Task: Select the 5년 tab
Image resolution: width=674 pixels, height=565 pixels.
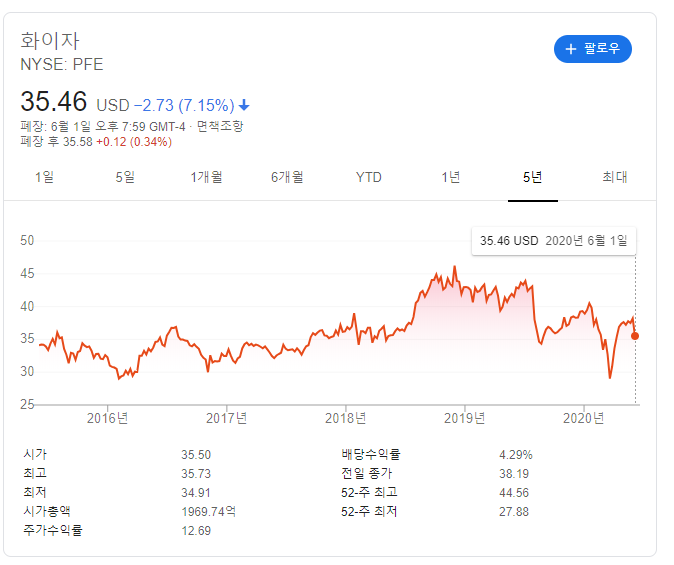Action: [533, 177]
